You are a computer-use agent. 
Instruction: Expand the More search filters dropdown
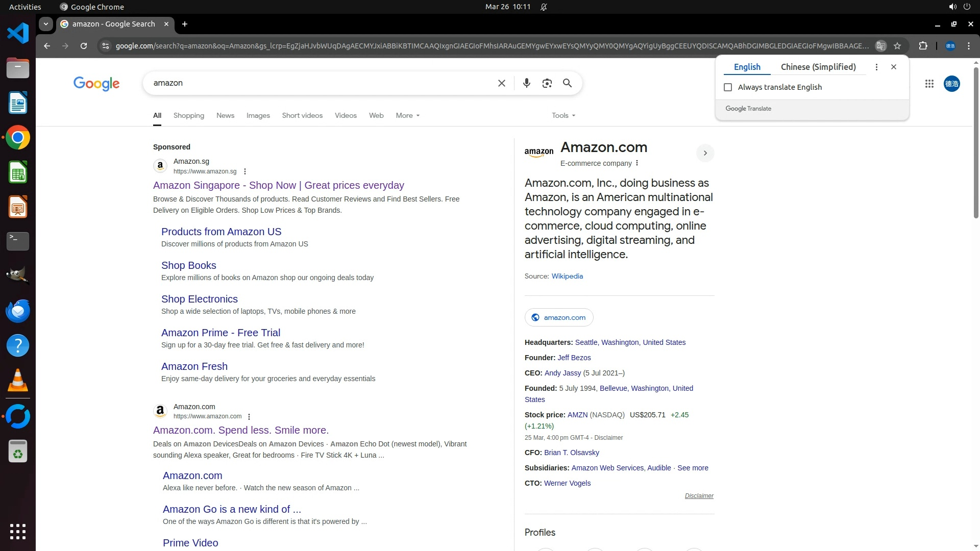407,115
